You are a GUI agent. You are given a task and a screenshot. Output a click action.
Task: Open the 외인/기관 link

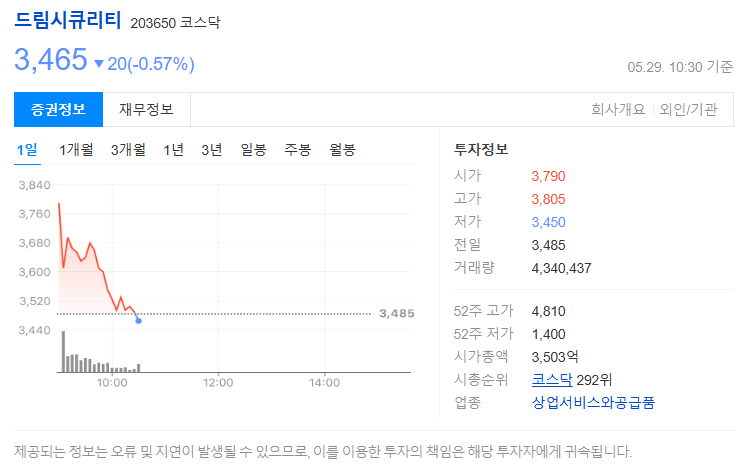pos(688,109)
